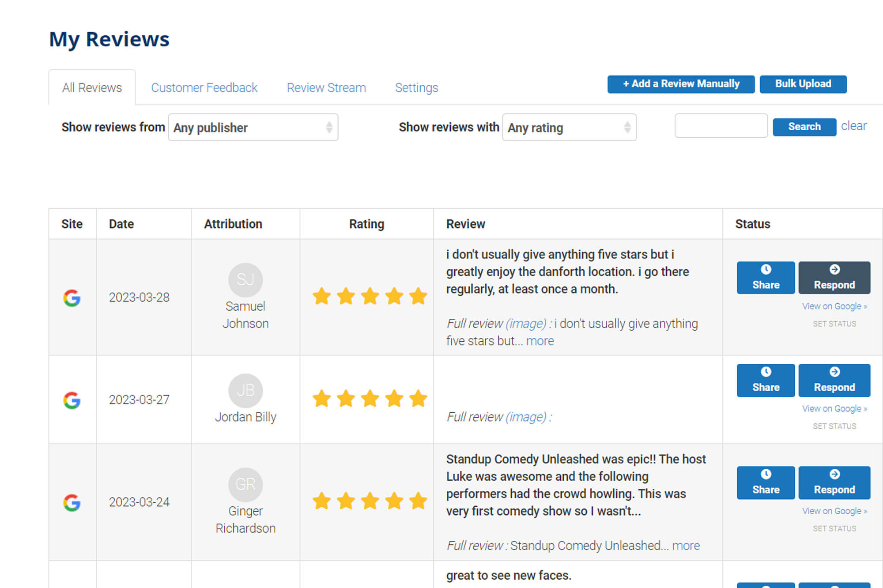This screenshot has height=588, width=883.
Task: Click Add a Review Manually button
Action: pyautogui.click(x=681, y=84)
